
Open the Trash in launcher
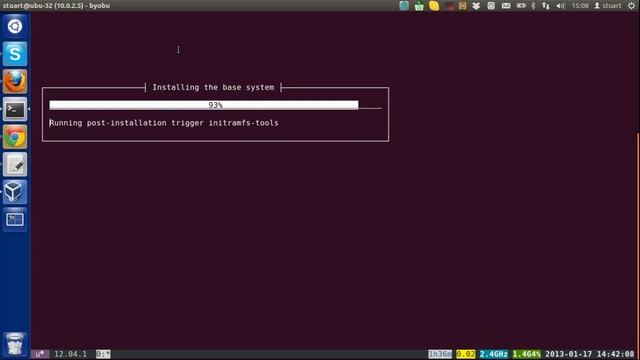pos(15,344)
